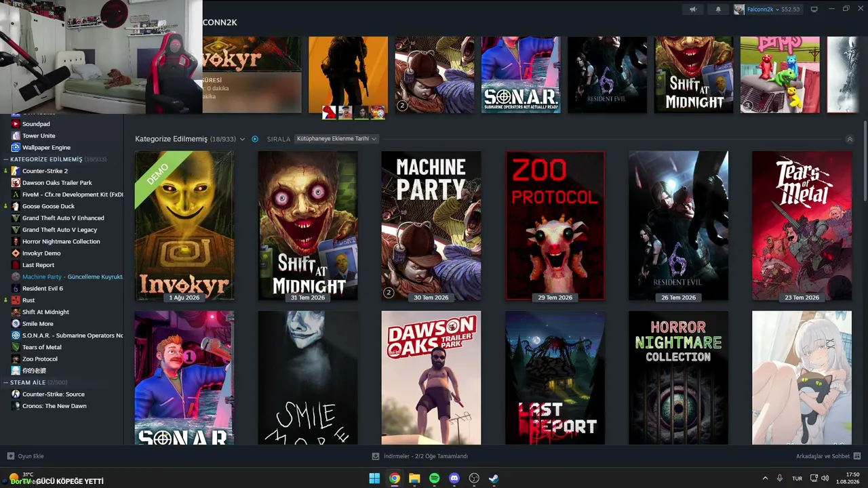Collapse the collection with the top-right chevron

(850, 139)
